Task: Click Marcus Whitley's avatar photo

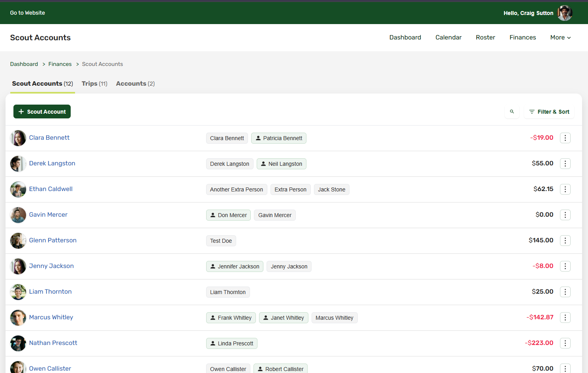Action: [x=18, y=318]
